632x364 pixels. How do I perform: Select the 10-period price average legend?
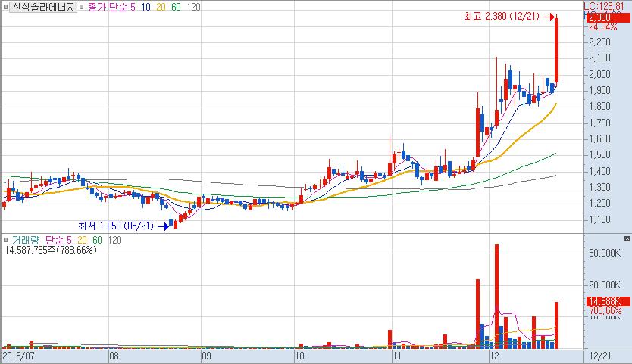145,7
